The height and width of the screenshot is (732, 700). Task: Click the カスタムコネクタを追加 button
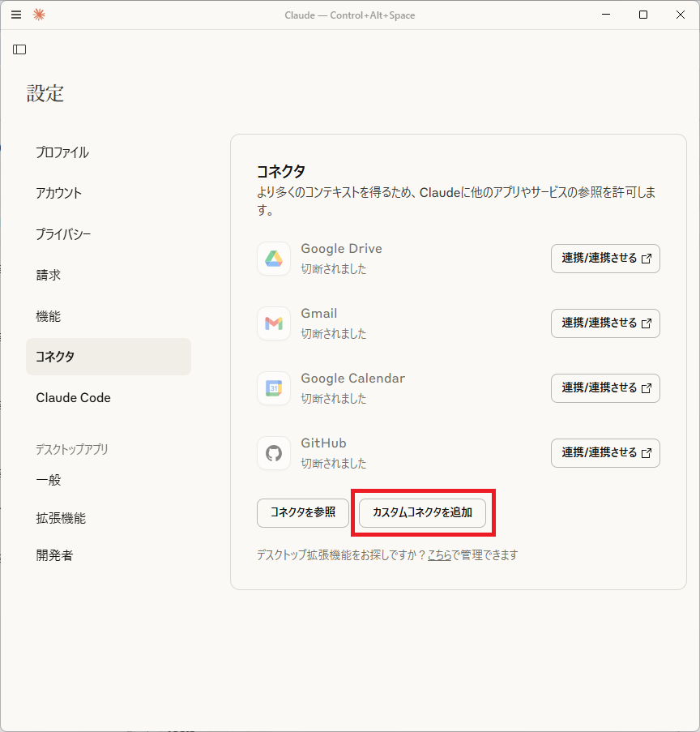[422, 513]
